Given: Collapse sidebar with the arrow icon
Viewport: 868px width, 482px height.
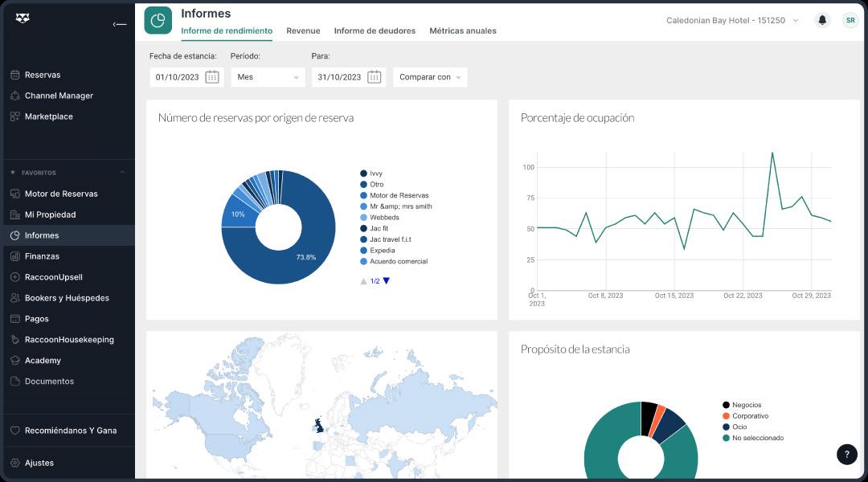Looking at the screenshot, I should click(x=120, y=24).
